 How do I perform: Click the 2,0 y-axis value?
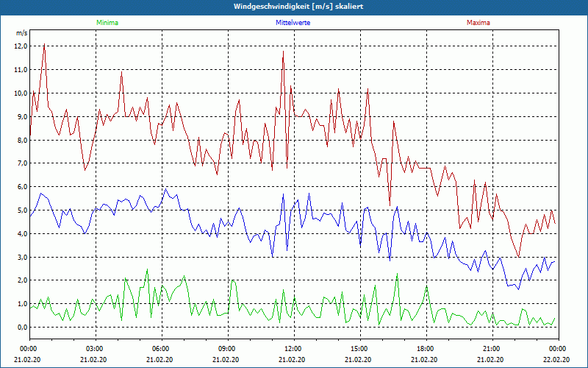pyautogui.click(x=23, y=280)
